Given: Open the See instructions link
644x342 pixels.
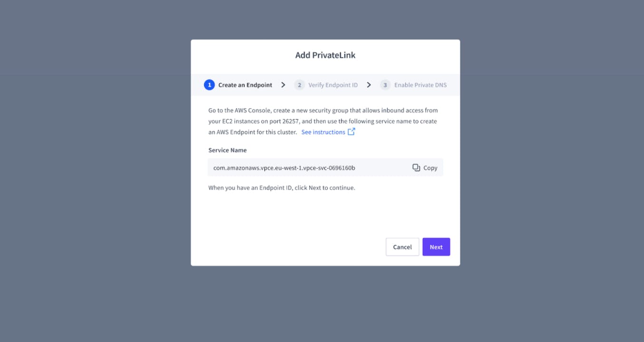Looking at the screenshot, I should tap(323, 132).
